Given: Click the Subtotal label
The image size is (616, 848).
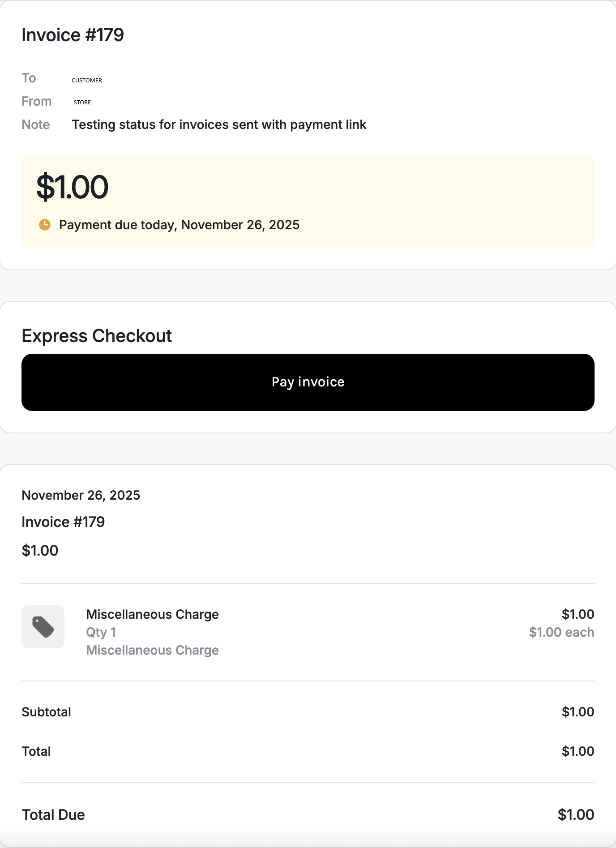Looking at the screenshot, I should pyautogui.click(x=47, y=712).
